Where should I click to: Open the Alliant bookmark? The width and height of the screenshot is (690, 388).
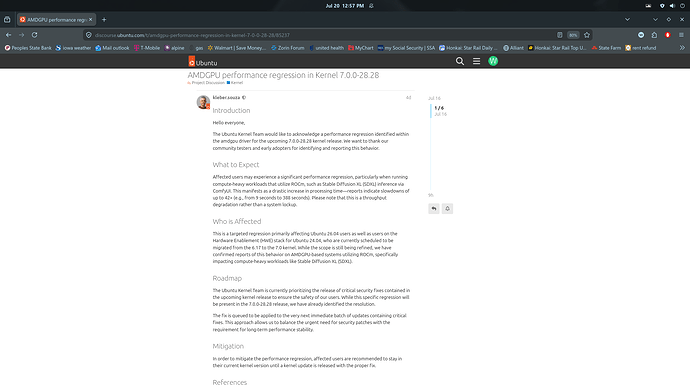(x=513, y=48)
